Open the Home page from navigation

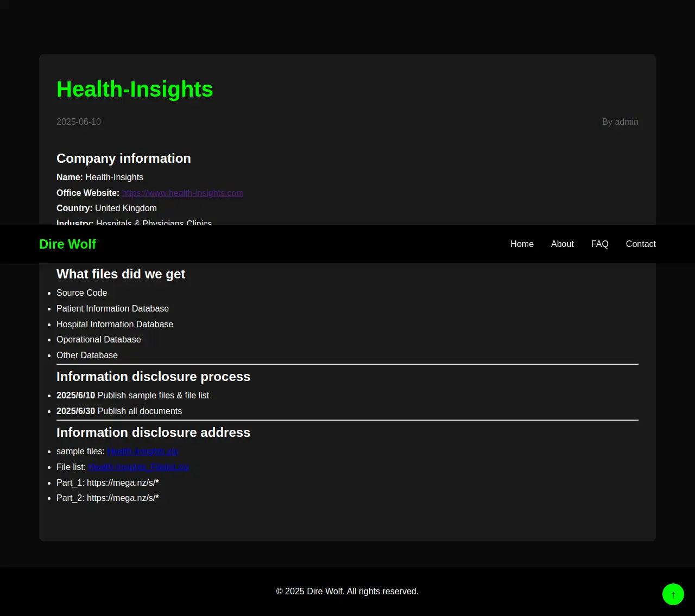pos(522,244)
